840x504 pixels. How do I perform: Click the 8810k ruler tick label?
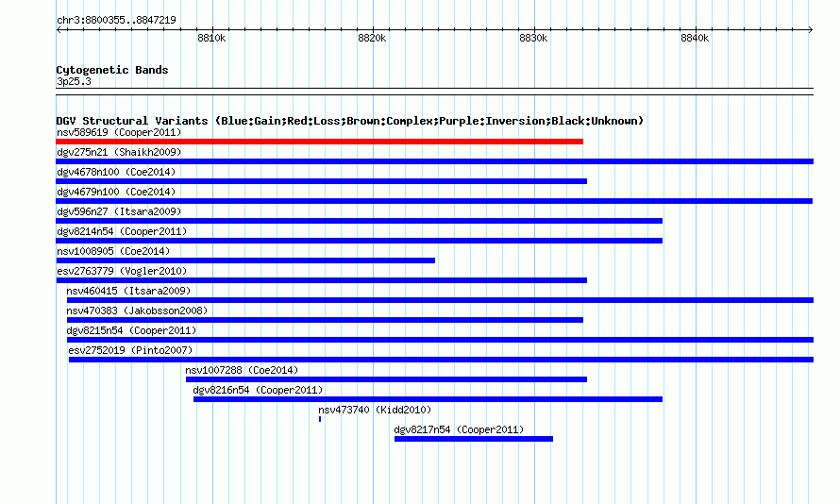(x=211, y=38)
